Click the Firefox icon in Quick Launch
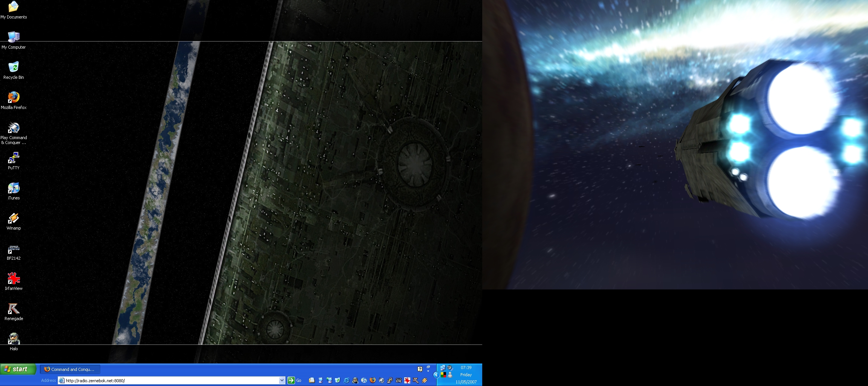This screenshot has width=868, height=386. (373, 380)
